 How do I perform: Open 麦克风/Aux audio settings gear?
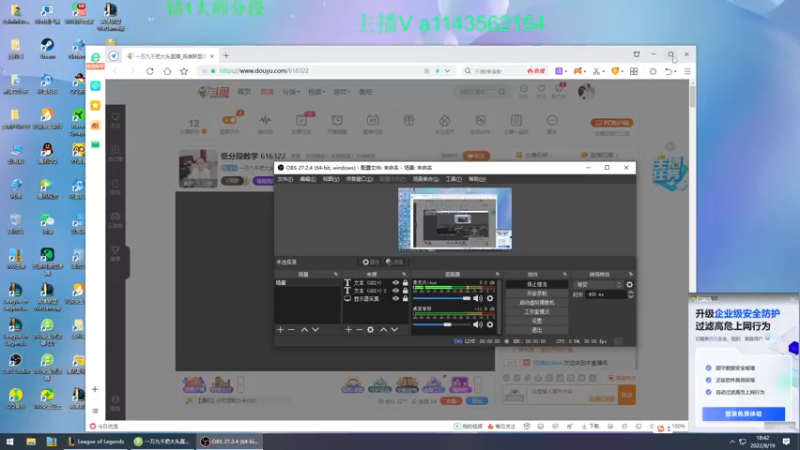[x=490, y=298]
